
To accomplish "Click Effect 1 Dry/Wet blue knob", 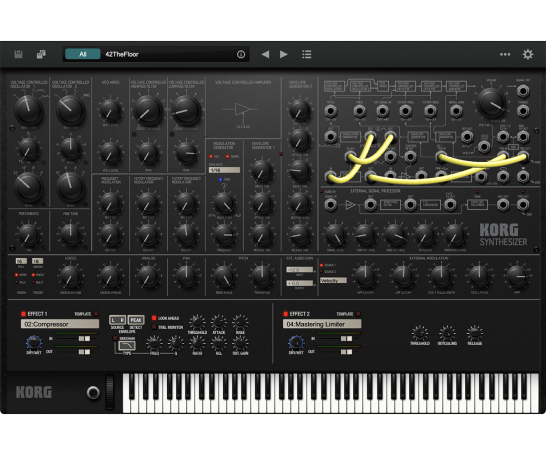I will pos(34,343).
